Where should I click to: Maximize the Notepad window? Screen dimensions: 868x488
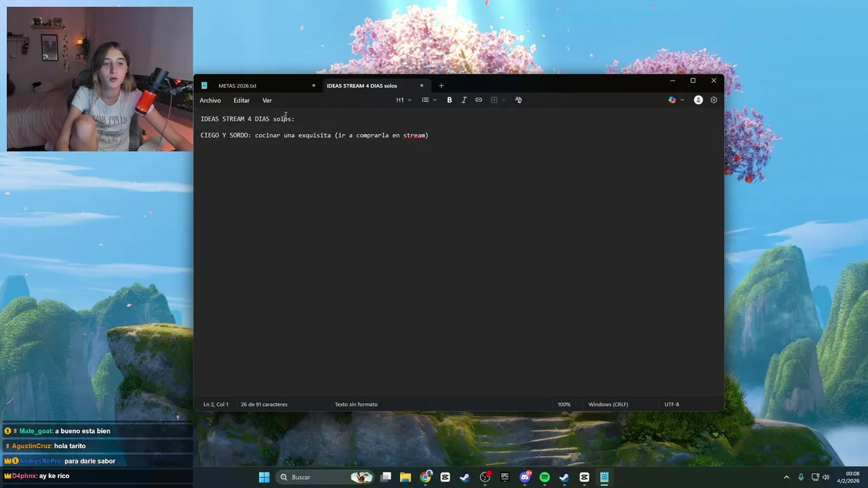pos(692,81)
